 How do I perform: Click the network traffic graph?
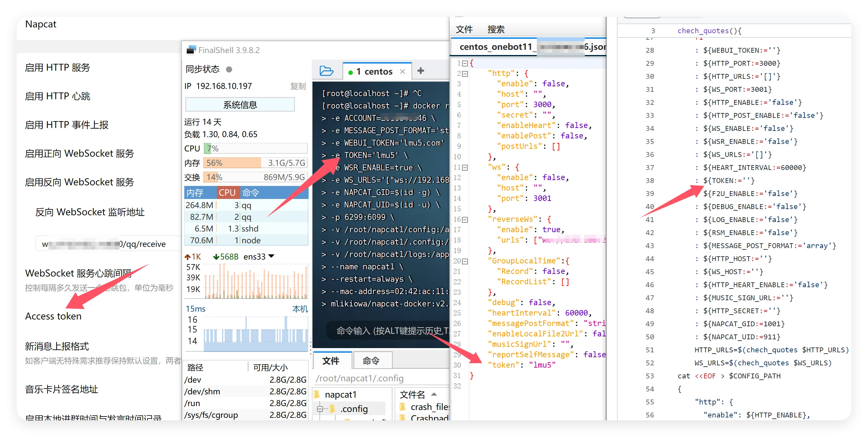tap(256, 281)
